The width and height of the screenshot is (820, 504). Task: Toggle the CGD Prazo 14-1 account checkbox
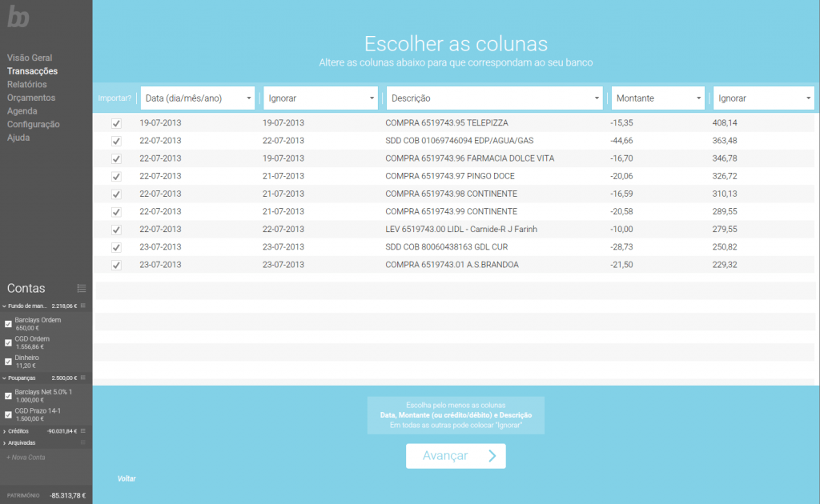pos(9,414)
